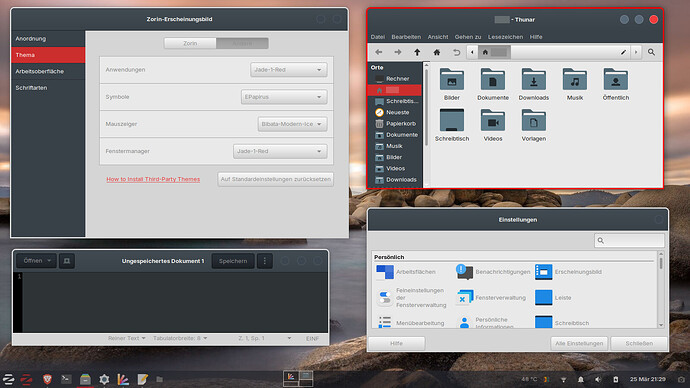Toggle path edit pencil in Thunar

coord(623,52)
